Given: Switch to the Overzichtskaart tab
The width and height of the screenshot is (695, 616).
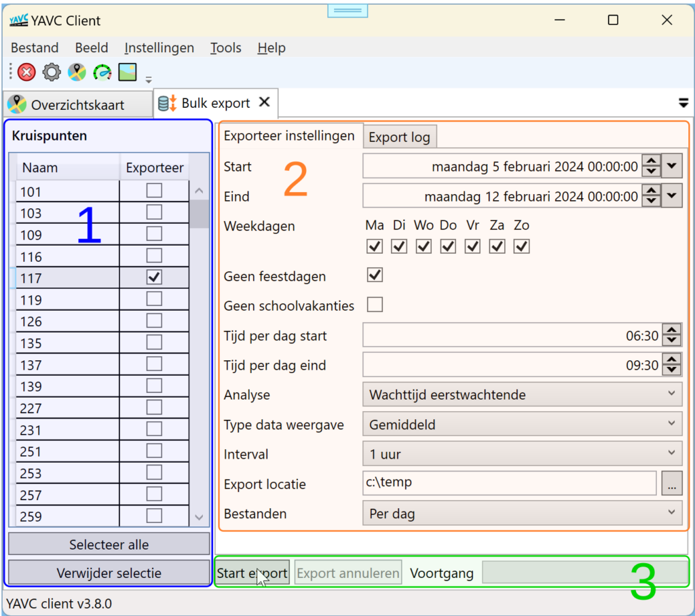Looking at the screenshot, I should click(x=77, y=104).
